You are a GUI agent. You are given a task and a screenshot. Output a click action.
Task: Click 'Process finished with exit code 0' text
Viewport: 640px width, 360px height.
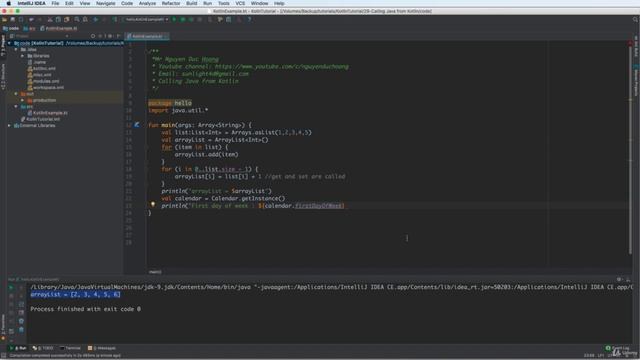(85, 309)
